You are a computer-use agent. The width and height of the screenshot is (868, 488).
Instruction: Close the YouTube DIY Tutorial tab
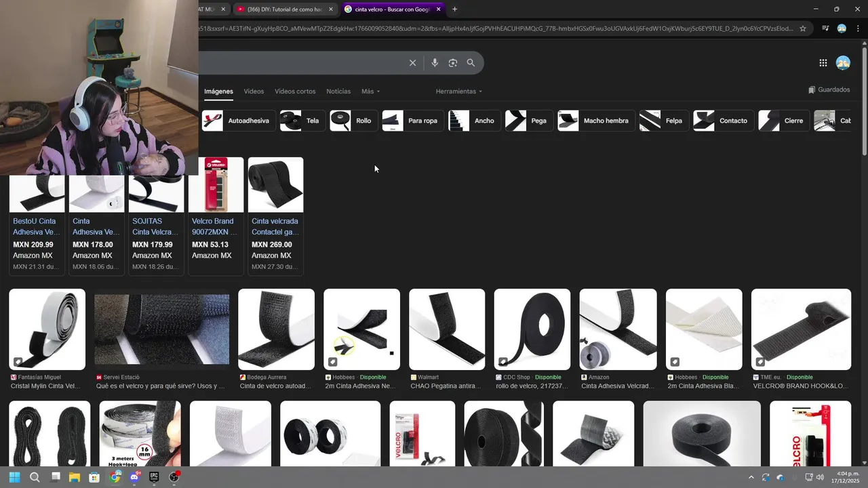pos(330,9)
